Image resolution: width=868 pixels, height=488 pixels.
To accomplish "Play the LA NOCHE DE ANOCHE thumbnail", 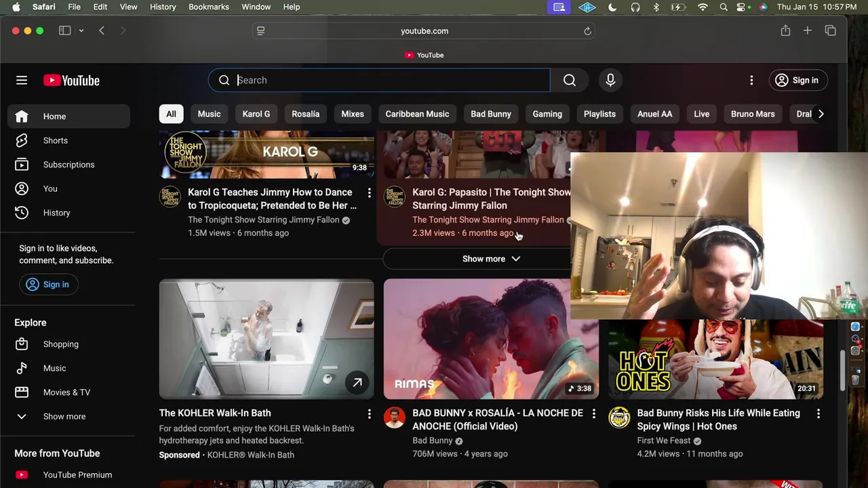I will coord(491,339).
